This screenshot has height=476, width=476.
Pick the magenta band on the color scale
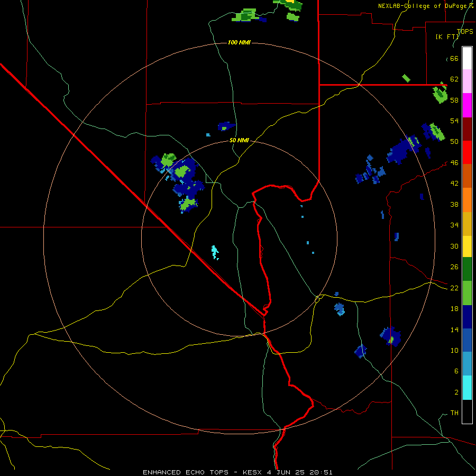(467, 105)
